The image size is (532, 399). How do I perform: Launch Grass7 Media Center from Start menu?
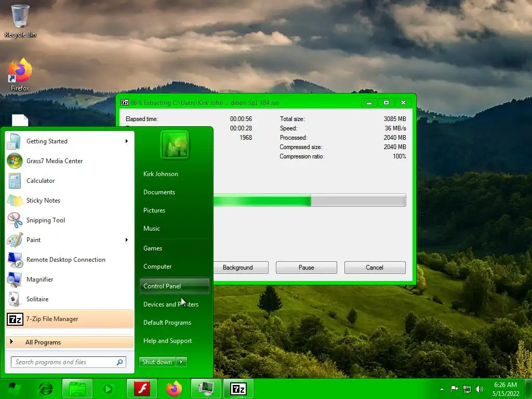click(x=70, y=161)
